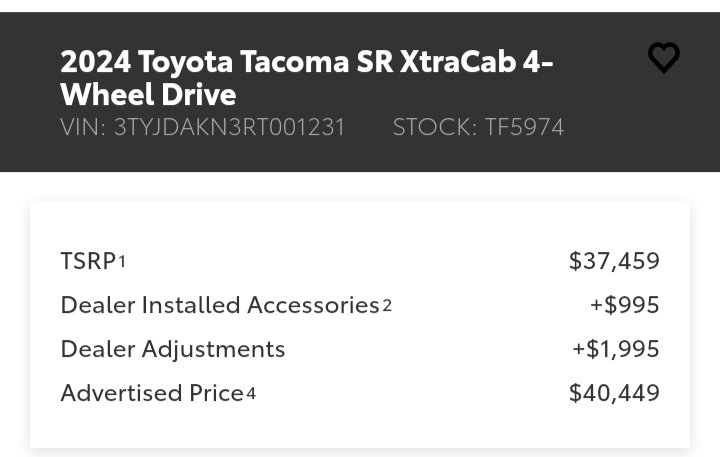
Task: Select the 2024 Toyota Tacoma title
Action: tap(306, 78)
